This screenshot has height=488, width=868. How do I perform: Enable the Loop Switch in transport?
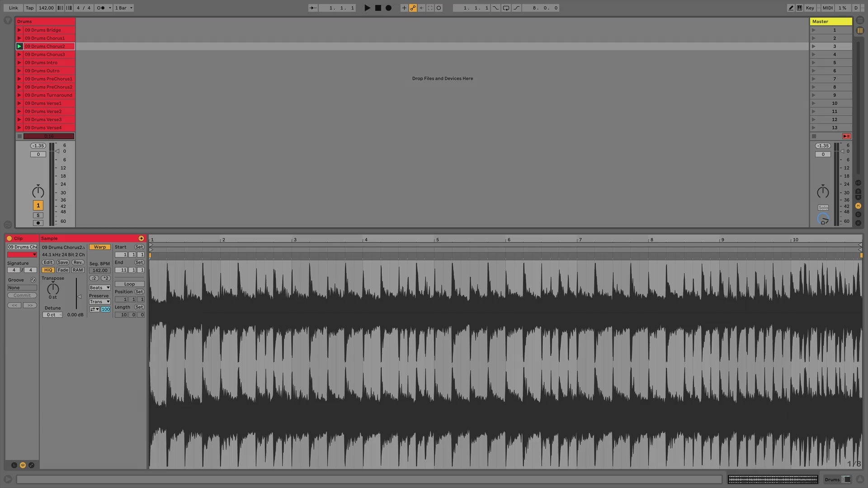click(x=506, y=8)
